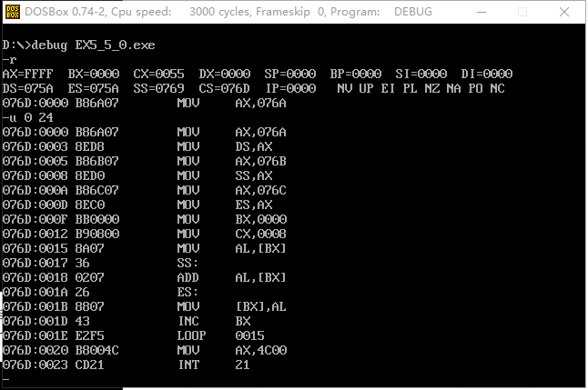Click the register value ES=075A

point(94,88)
